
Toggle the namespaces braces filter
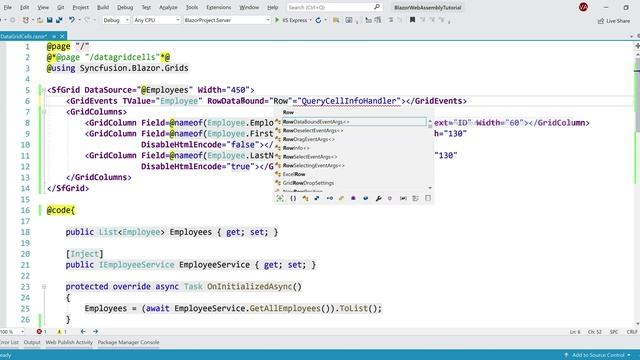[293, 198]
